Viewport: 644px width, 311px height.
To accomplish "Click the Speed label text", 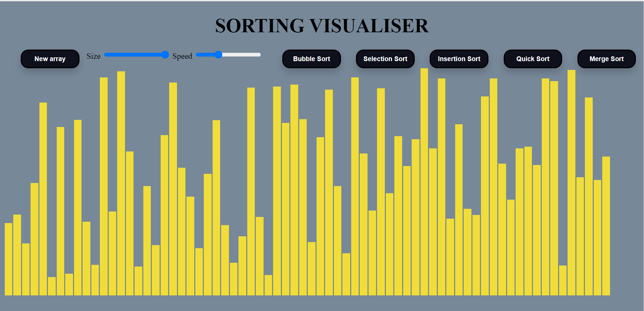I will click(x=182, y=56).
